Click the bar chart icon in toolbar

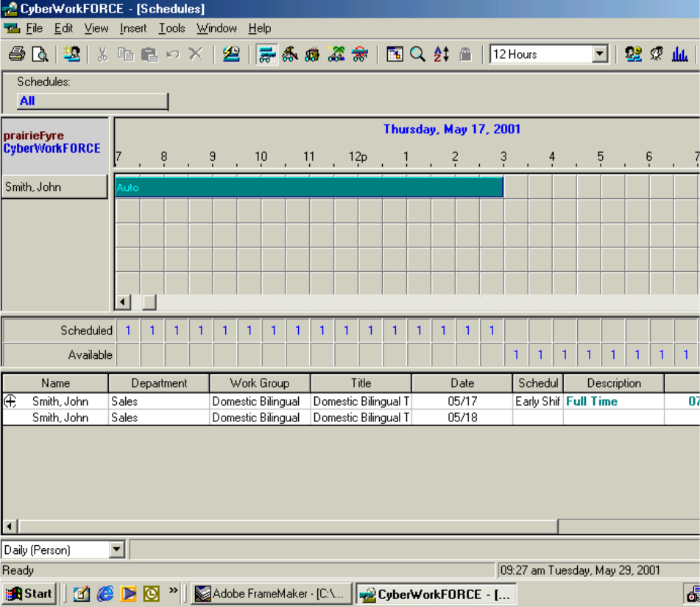point(679,55)
